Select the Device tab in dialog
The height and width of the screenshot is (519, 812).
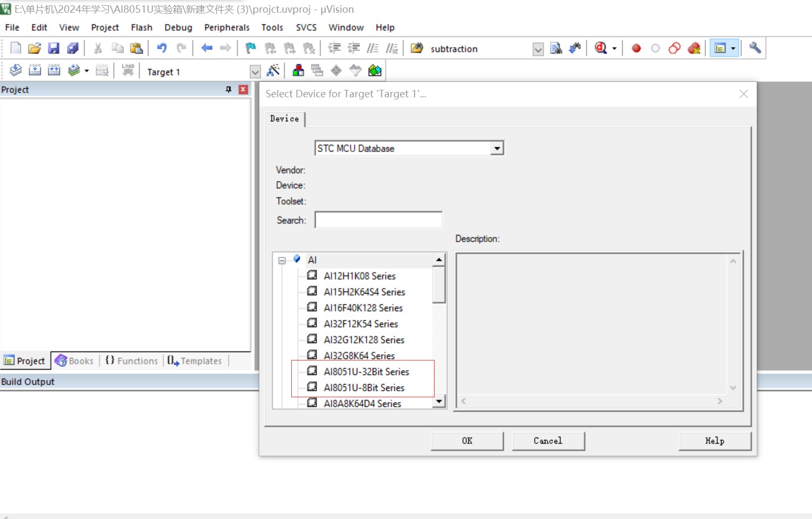tap(284, 119)
